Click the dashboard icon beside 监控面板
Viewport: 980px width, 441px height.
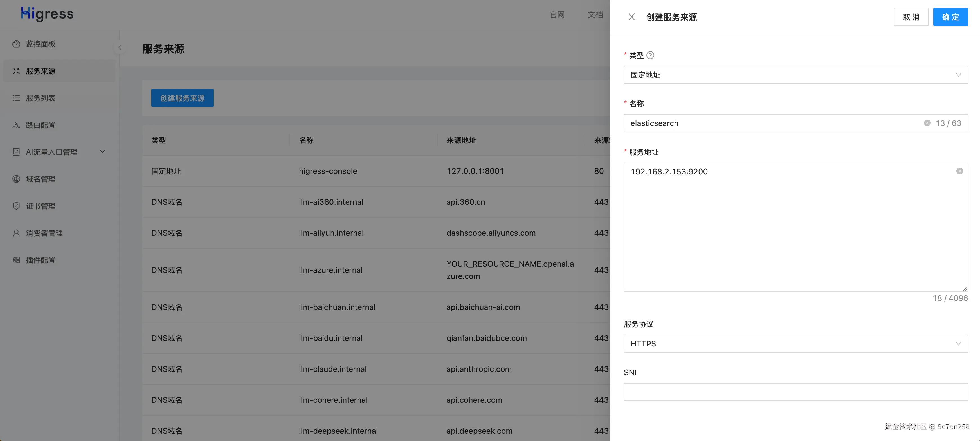click(16, 44)
